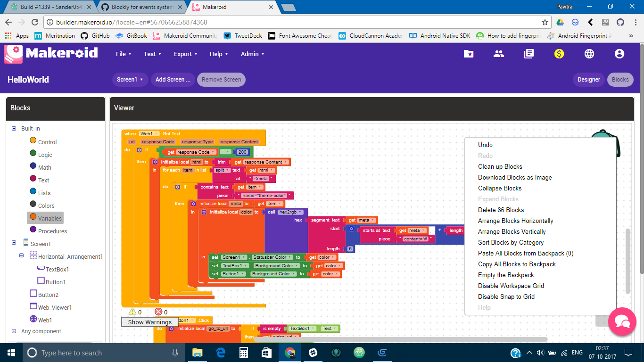Open the user account icon
The width and height of the screenshot is (644, 362).
[619, 54]
